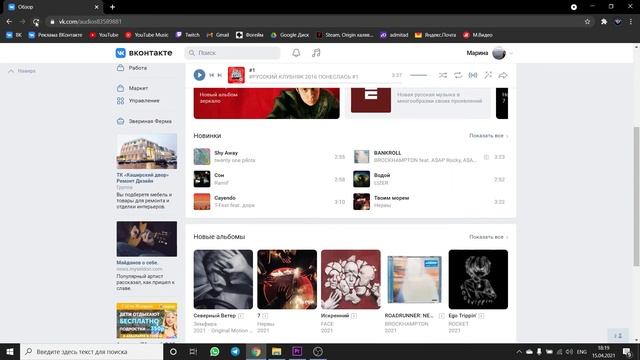Open the ТК Каширский двор ad image

147,151
